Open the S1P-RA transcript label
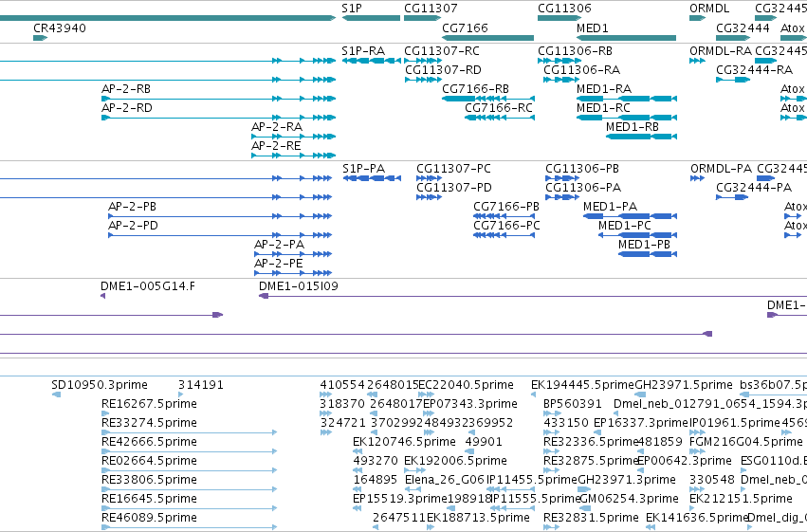Viewport: 807px width, 532px height. 363,51
